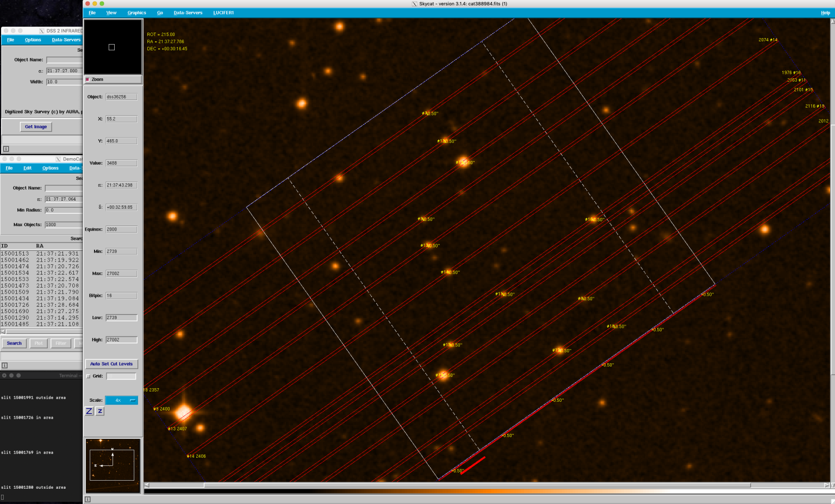Select catalog row 15001726
Image resolution: width=835 pixels, height=504 pixels.
41,305
